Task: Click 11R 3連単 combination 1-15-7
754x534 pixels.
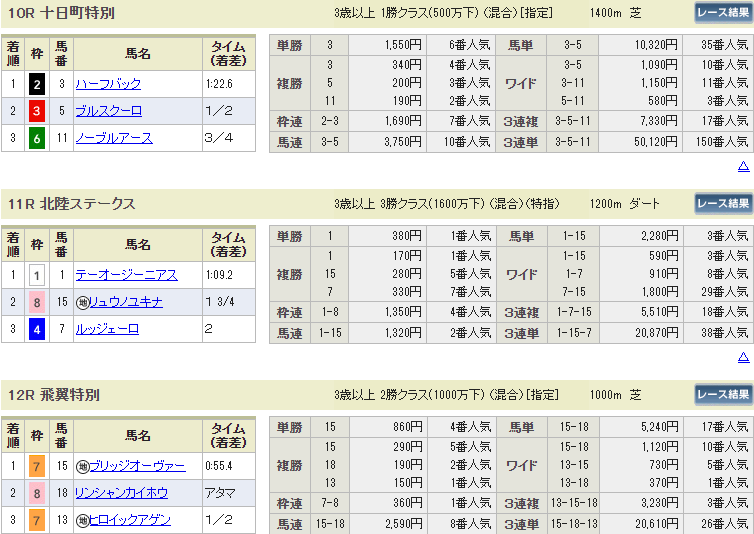Action: (575, 333)
